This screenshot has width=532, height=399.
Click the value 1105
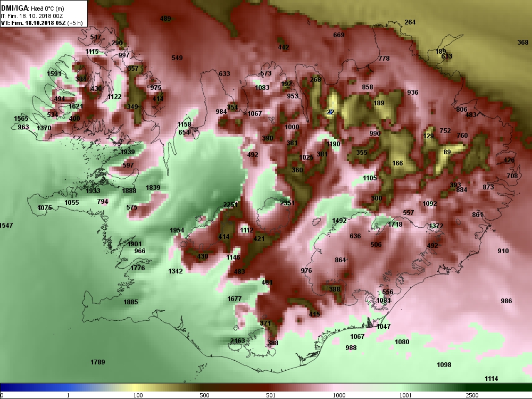tap(370, 178)
